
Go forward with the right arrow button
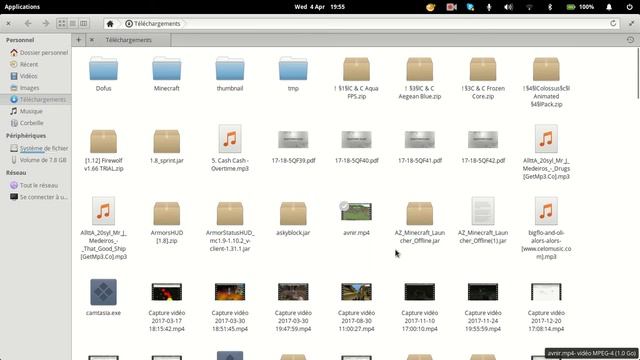(x=46, y=24)
